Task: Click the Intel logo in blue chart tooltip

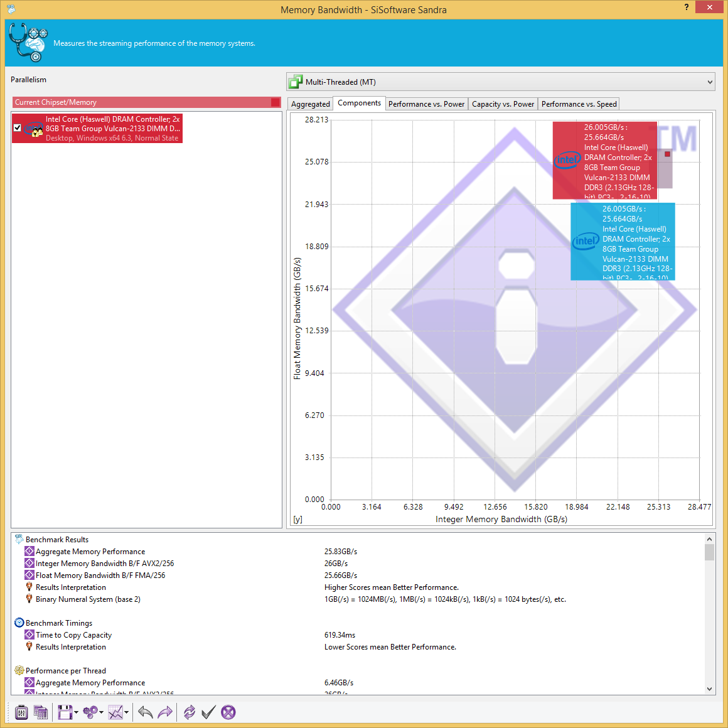Action: click(586, 242)
